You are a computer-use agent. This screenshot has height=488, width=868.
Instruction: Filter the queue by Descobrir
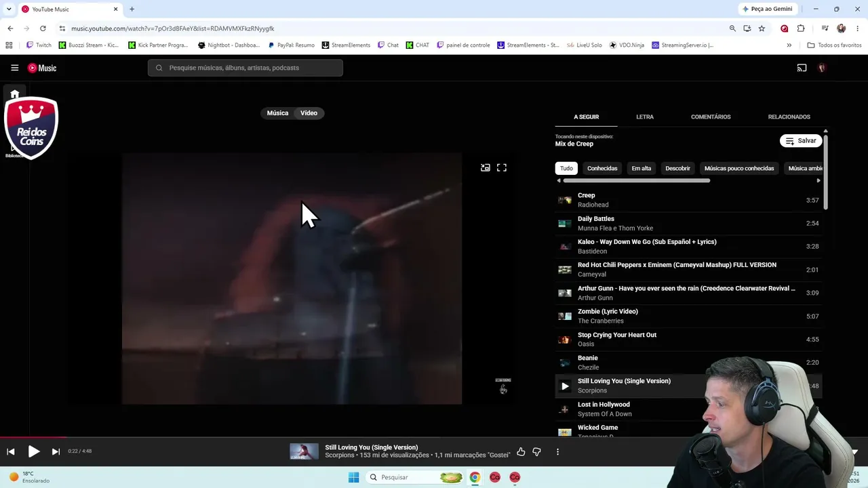[677, 168]
